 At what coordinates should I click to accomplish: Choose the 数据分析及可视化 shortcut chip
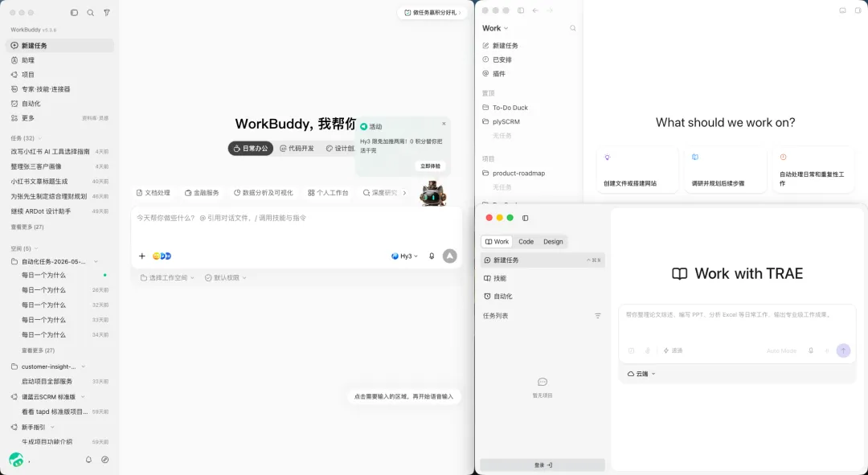264,193
